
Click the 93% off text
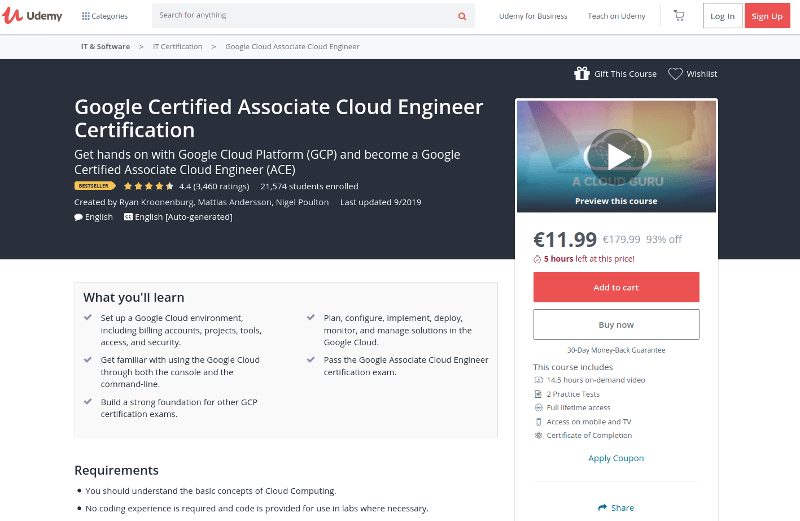[x=664, y=239]
